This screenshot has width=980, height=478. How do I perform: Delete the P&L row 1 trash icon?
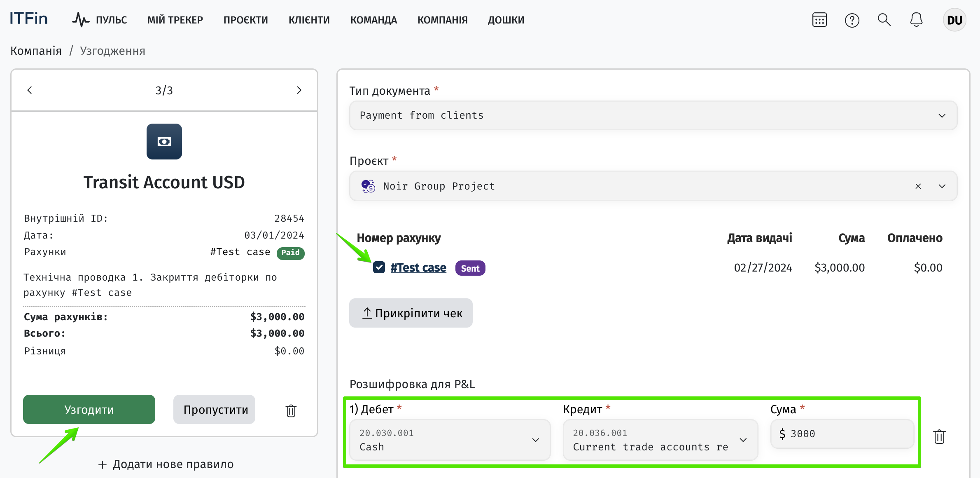pos(939,436)
